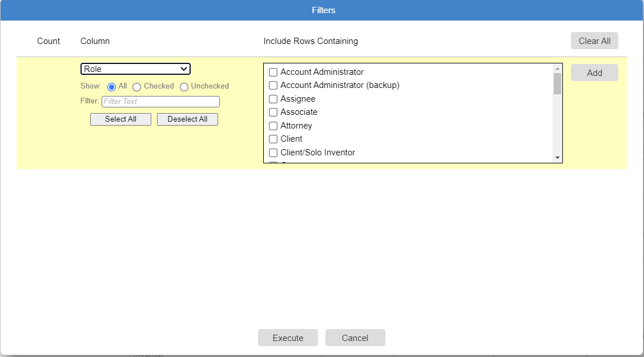Click the Column header text
The height and width of the screenshot is (357, 644).
pos(95,41)
